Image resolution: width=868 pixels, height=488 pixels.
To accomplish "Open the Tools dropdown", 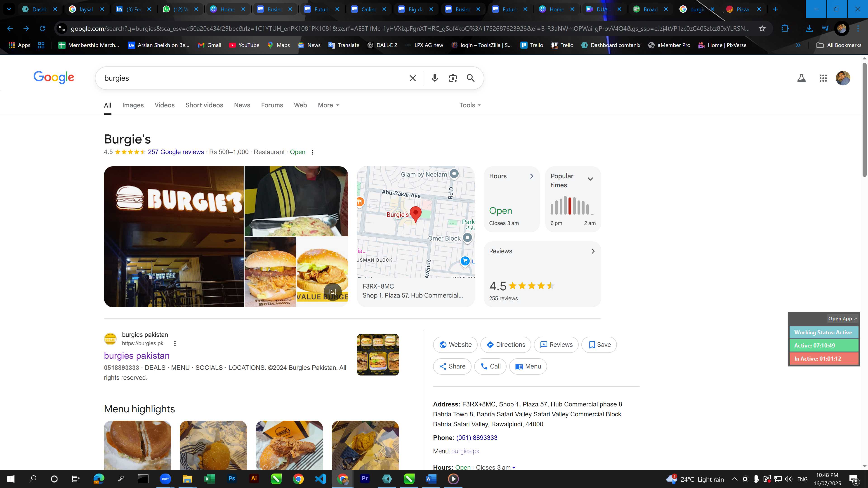I will coord(470,105).
